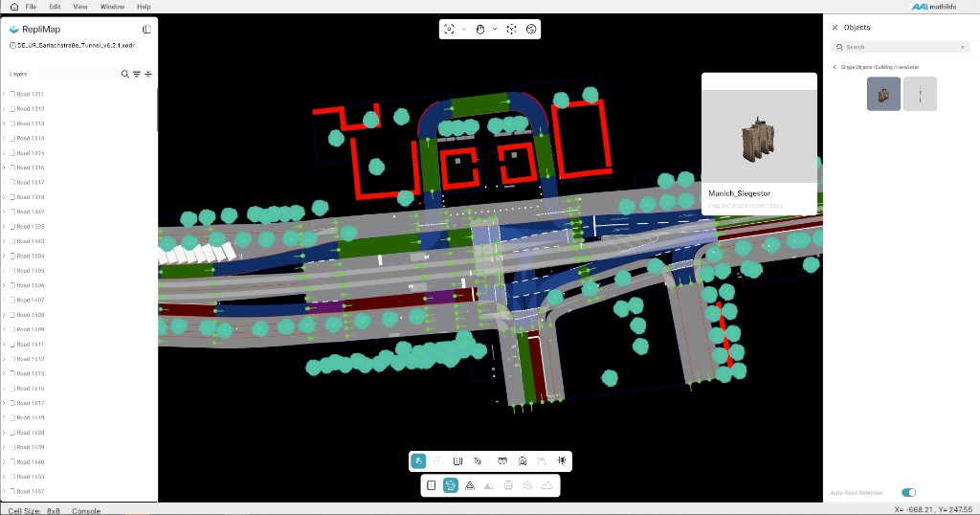Select Road 1611 in layers list
Viewport: 980px width, 515px height.
(31, 345)
